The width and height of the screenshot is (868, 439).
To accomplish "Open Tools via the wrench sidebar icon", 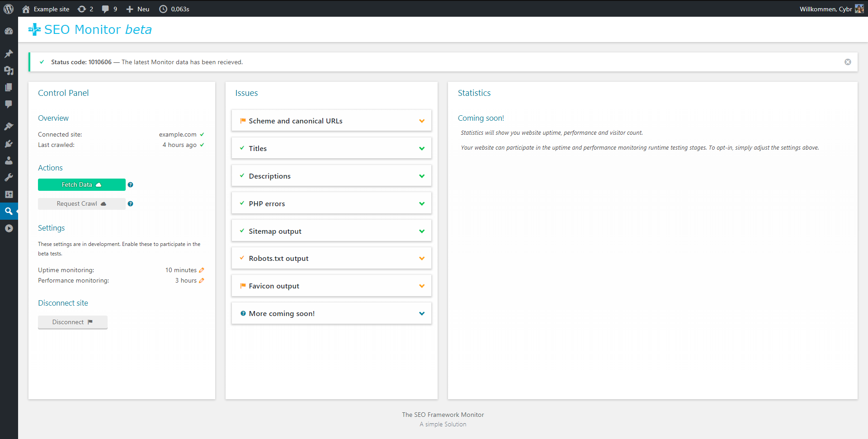I will point(9,177).
